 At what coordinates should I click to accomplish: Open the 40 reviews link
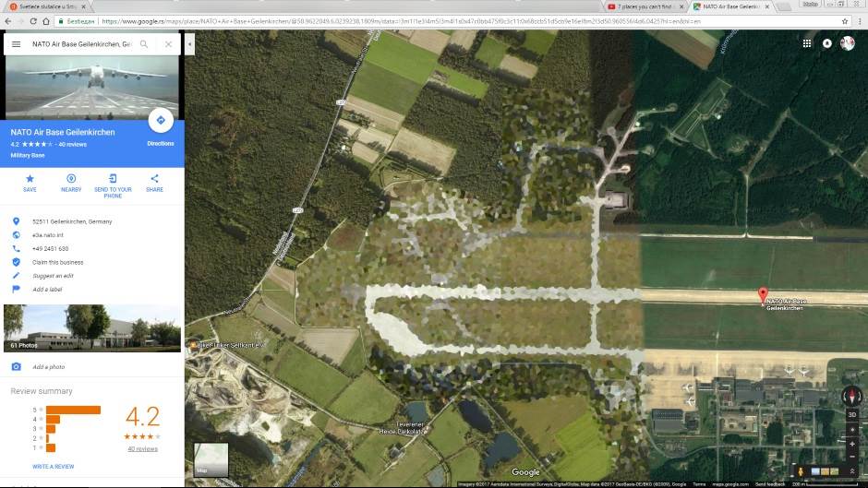142,448
